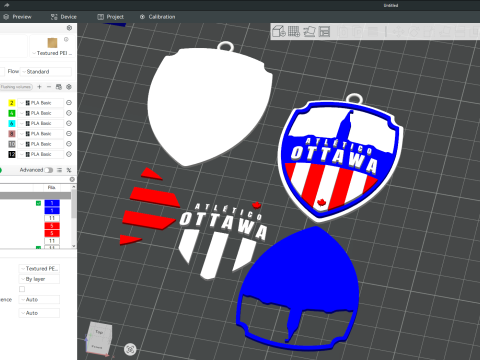Click the minus icon to remove filament
Screen dimensions: 480x360
coord(49,87)
